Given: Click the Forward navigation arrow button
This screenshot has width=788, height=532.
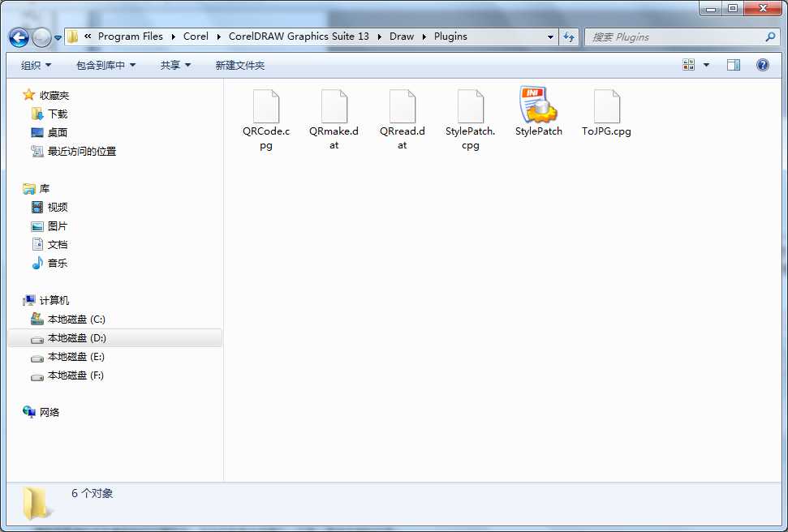Looking at the screenshot, I should click(x=41, y=37).
